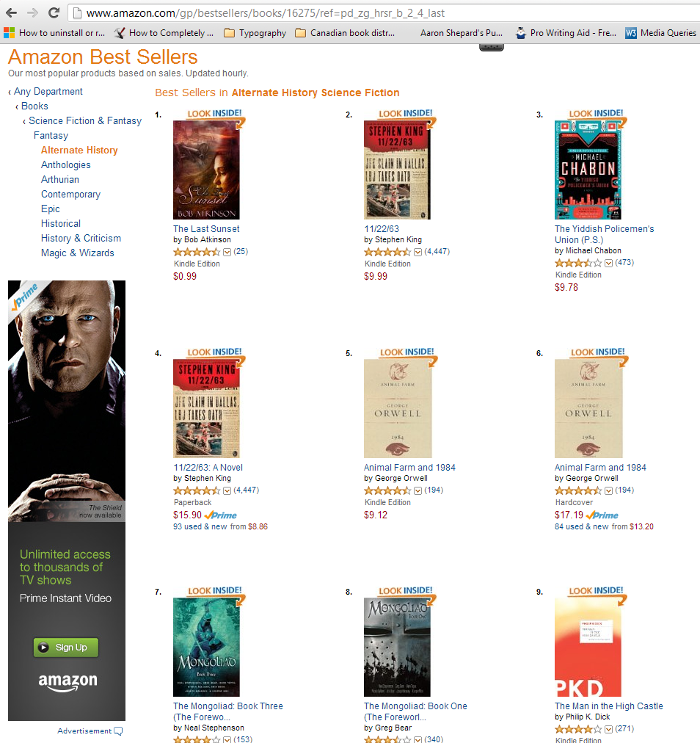
Task: Expand rating dropdown for The Last Sunset
Action: point(227,252)
